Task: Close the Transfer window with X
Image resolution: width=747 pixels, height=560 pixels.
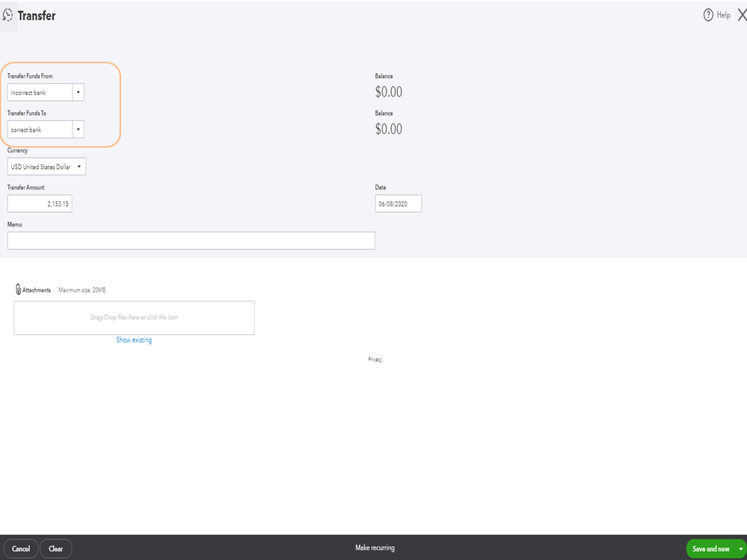Action: (742, 15)
